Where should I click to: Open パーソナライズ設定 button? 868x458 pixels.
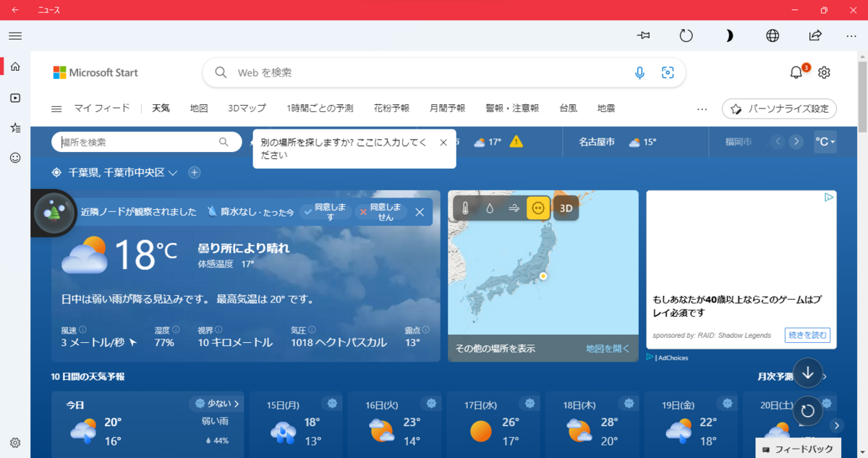pos(779,109)
